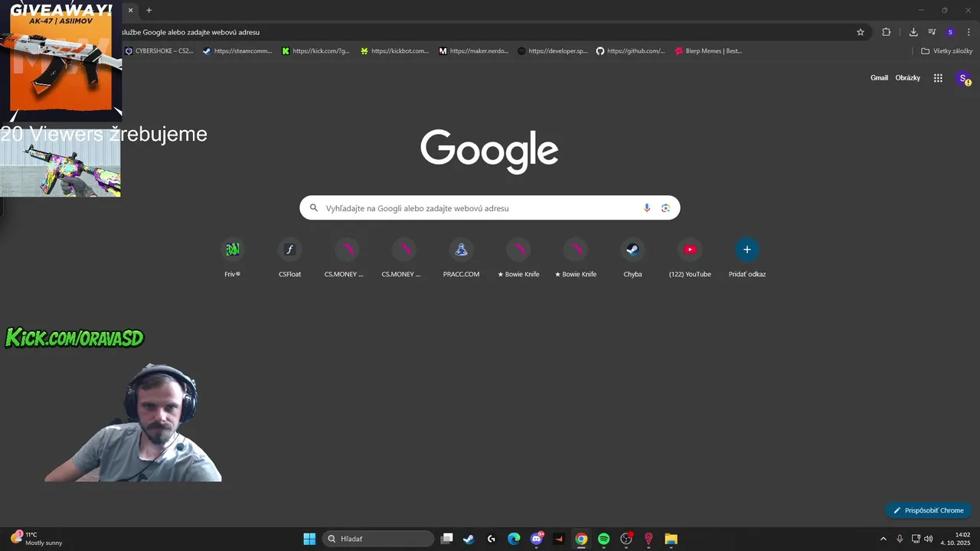Open the Obrázky images link
980x551 pixels.
908,78
